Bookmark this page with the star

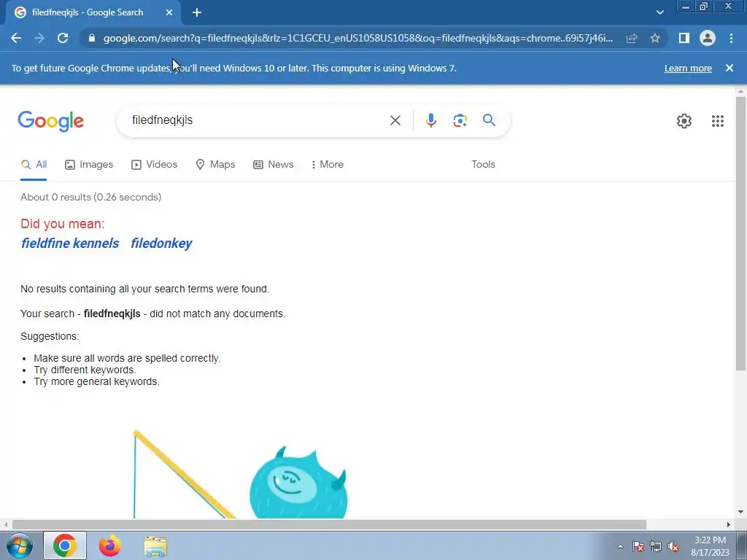click(655, 38)
